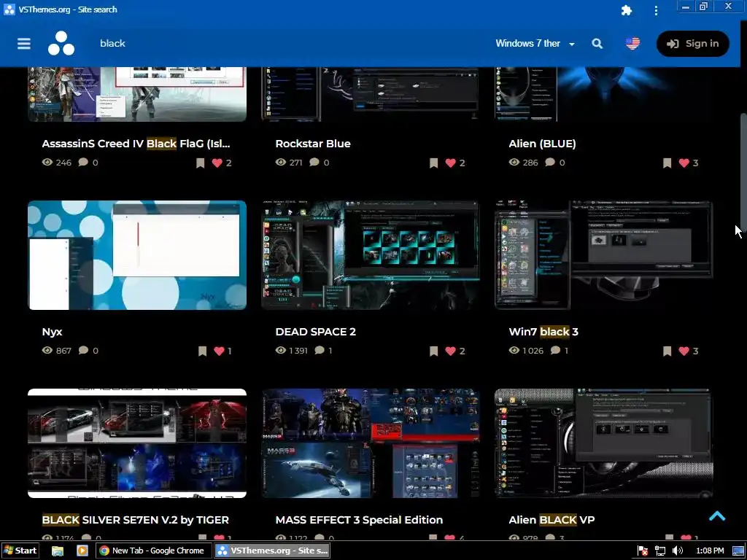The image size is (747, 560).
Task: Click the scroll-to-top chevron arrow
Action: tap(717, 516)
